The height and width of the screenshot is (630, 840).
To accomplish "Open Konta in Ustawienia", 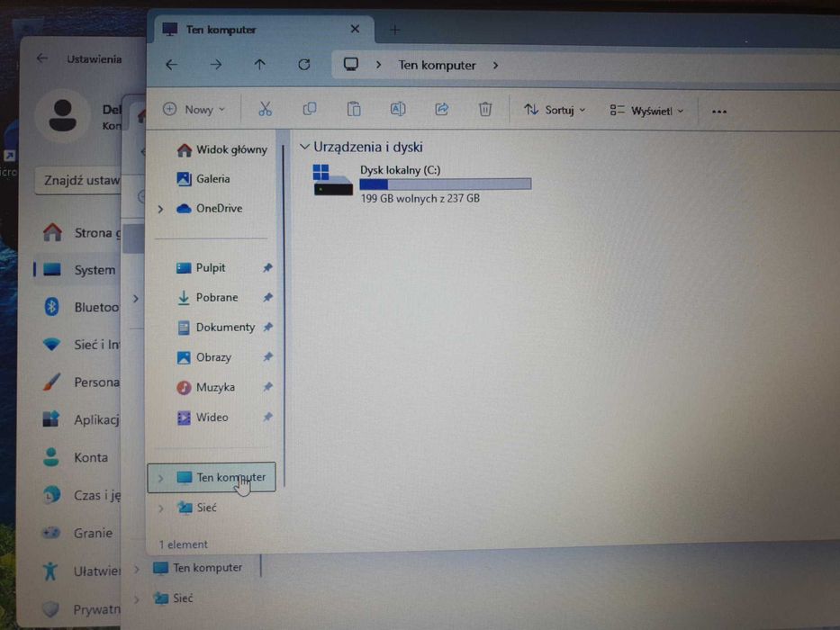I will point(76,457).
